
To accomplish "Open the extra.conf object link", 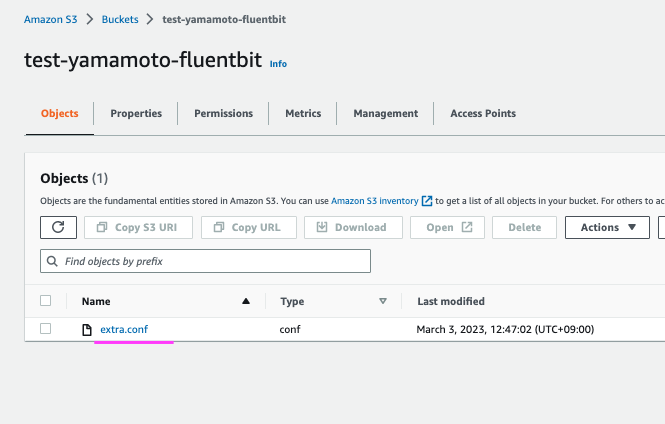I will (x=124, y=329).
